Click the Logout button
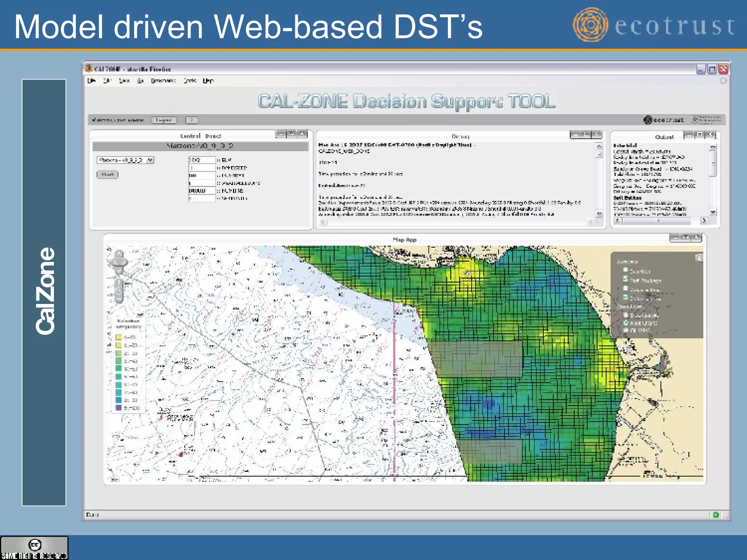Viewport: 747px width, 560px height. click(164, 120)
